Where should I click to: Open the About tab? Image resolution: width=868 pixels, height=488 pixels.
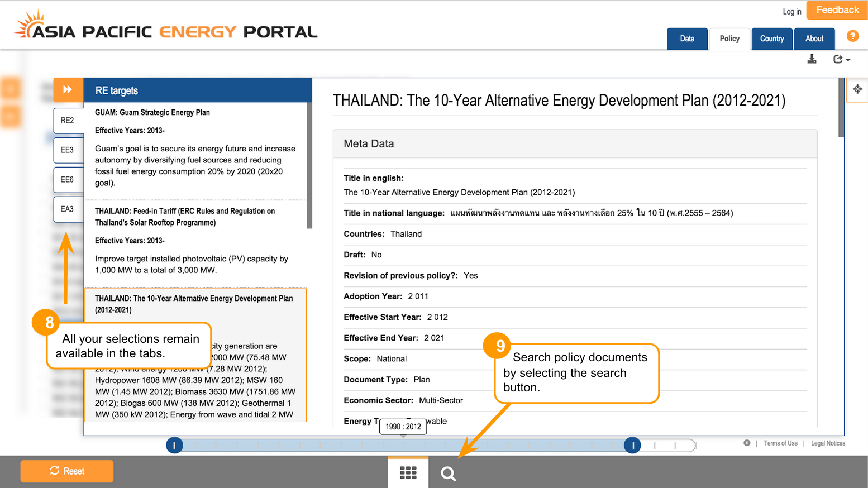pyautogui.click(x=814, y=39)
